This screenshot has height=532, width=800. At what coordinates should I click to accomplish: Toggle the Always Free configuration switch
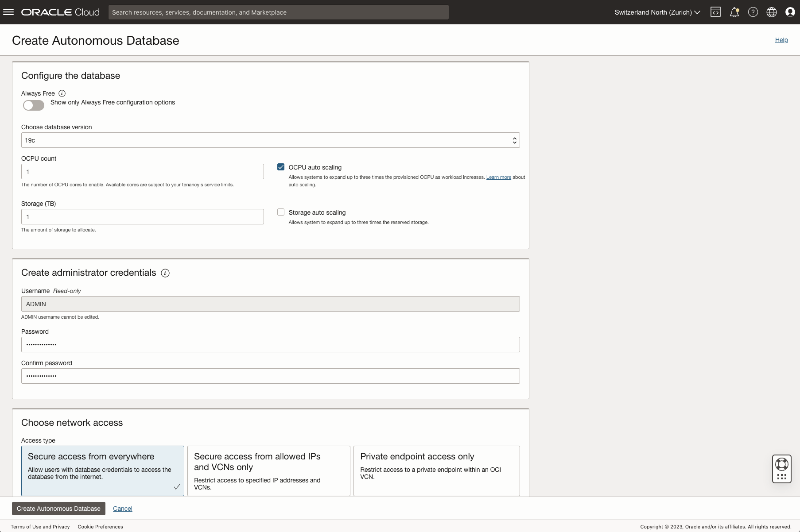34,105
